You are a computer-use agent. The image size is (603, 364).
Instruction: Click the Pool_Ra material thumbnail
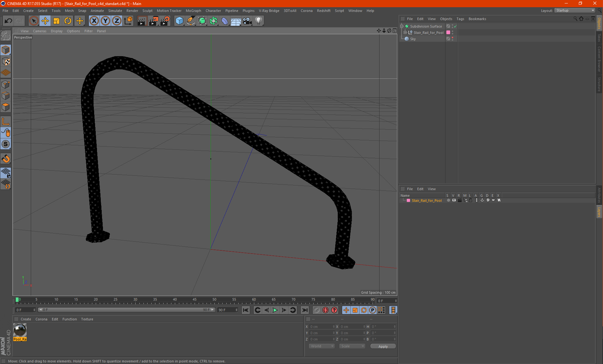(20, 330)
